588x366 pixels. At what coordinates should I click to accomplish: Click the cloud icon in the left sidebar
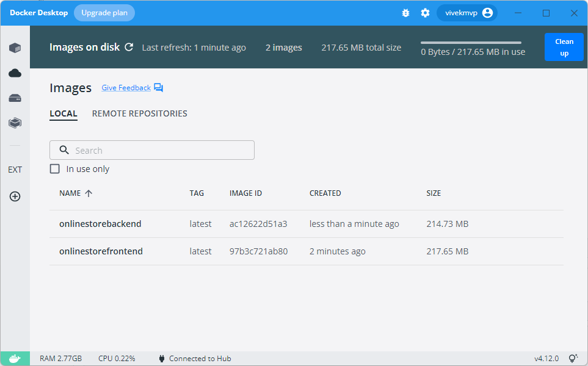[15, 73]
